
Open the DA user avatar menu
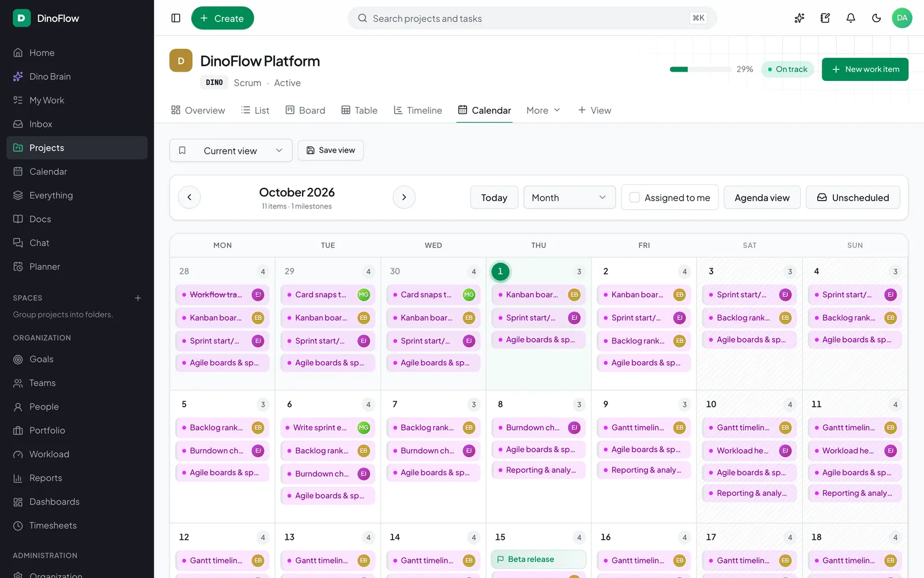[x=902, y=18]
